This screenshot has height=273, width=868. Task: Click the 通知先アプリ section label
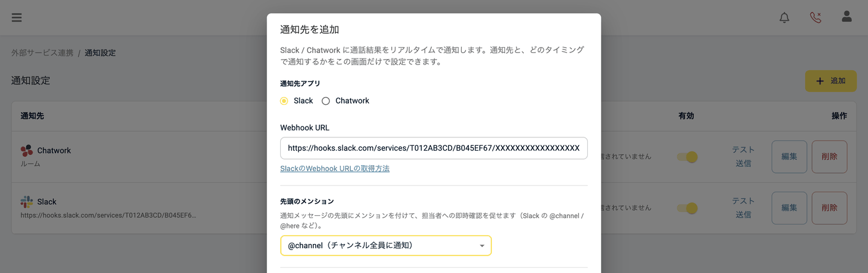(300, 84)
